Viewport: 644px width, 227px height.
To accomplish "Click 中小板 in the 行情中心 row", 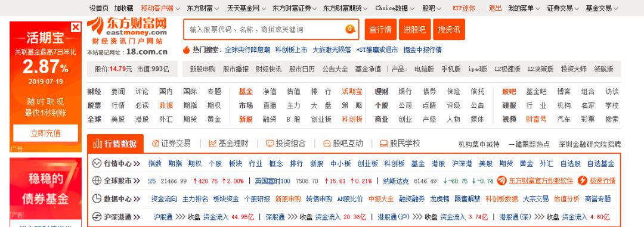I will click(340, 163).
